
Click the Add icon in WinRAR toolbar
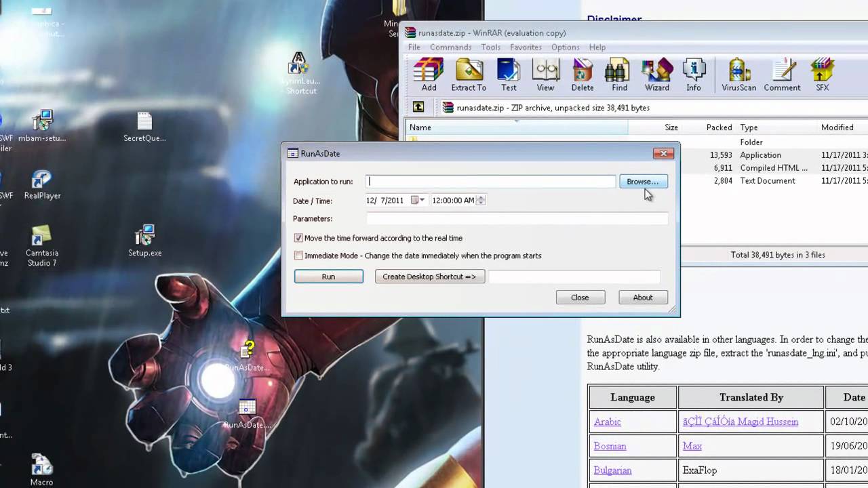429,75
